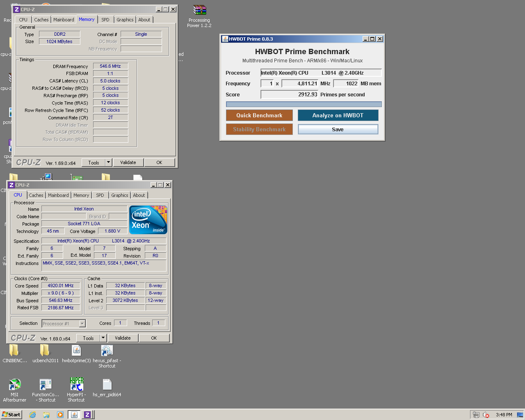The width and height of the screenshot is (525, 420).
Task: Click the Multiplier x 9.0 value
Action: [x=61, y=293]
